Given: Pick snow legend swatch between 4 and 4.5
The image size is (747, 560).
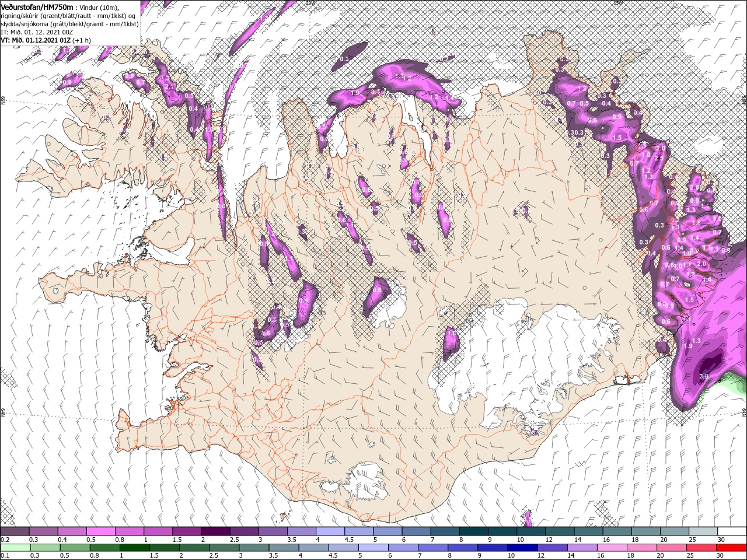Looking at the screenshot, I should click(329, 531).
